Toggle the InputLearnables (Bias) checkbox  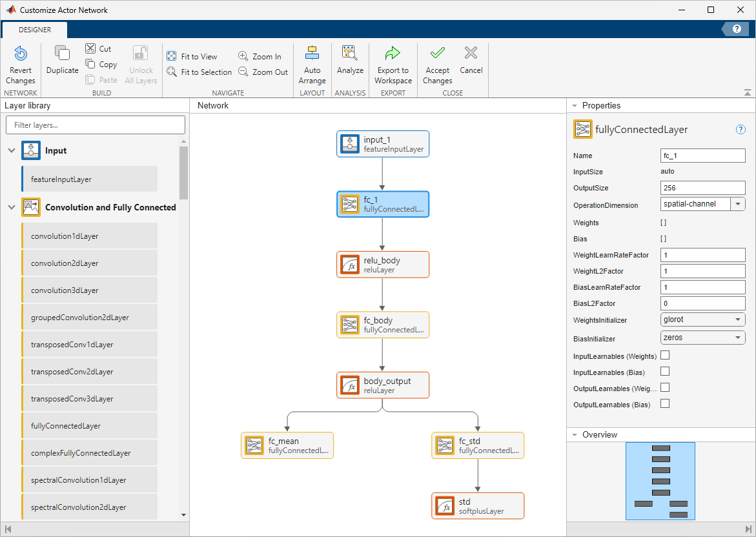[x=665, y=372]
